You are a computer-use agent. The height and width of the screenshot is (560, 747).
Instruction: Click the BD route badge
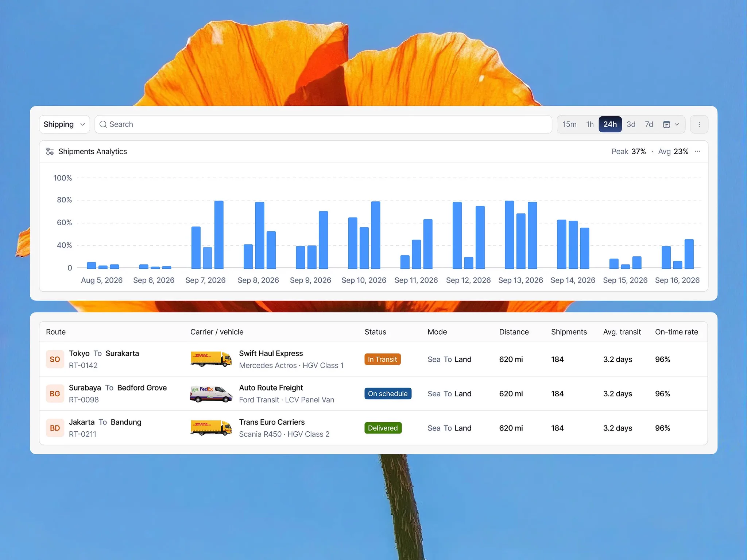pyautogui.click(x=55, y=428)
